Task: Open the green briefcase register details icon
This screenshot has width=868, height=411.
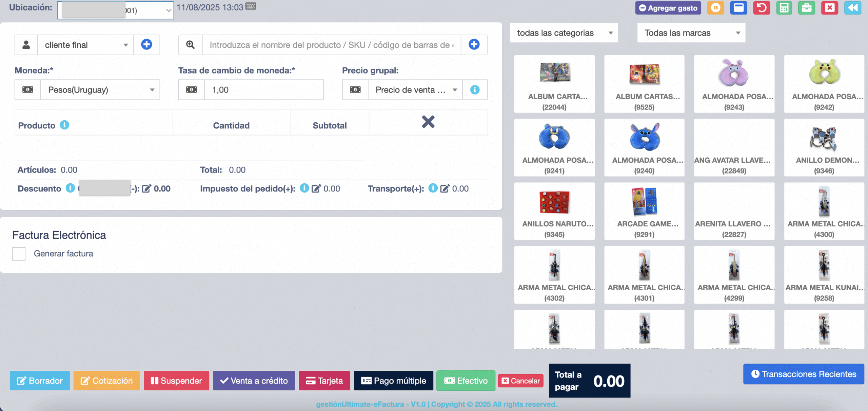Action: click(x=806, y=8)
